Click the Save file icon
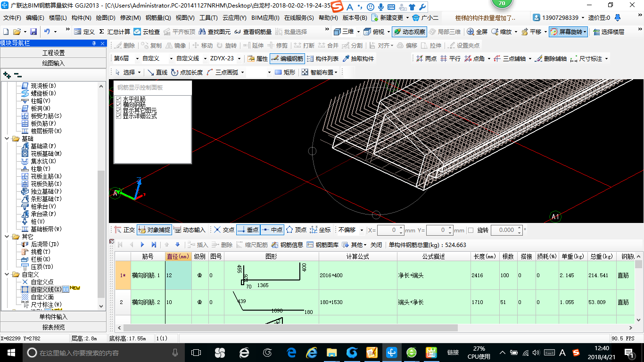644x362 pixels. (33, 32)
